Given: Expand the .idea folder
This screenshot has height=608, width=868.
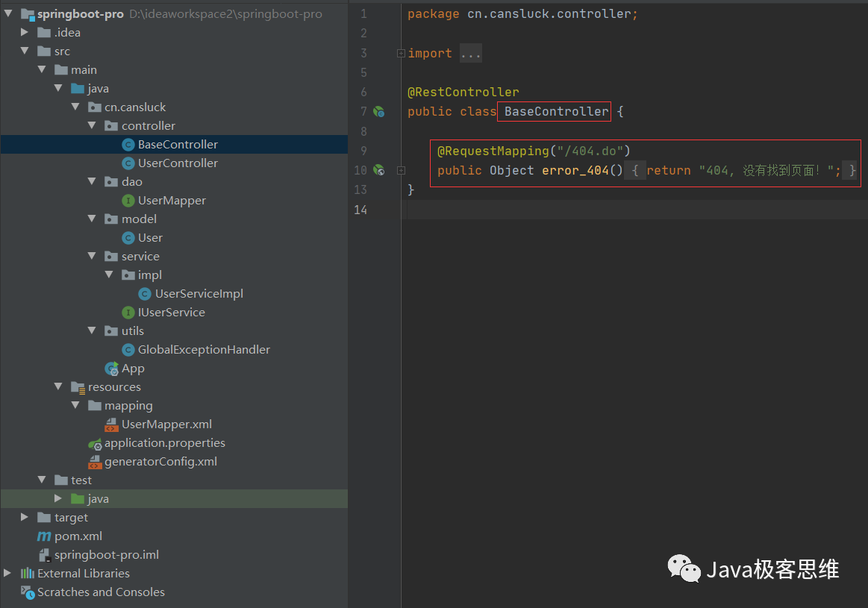Looking at the screenshot, I should (x=25, y=32).
